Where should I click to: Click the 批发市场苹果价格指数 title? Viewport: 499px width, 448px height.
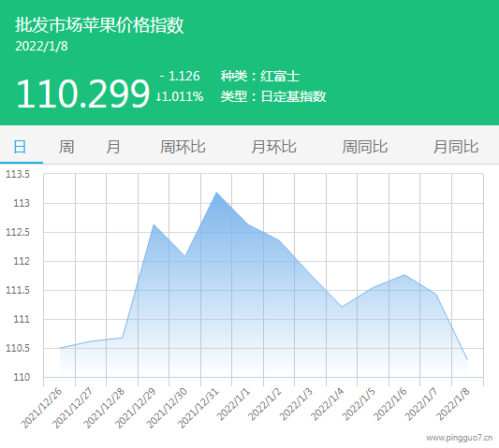click(x=99, y=25)
